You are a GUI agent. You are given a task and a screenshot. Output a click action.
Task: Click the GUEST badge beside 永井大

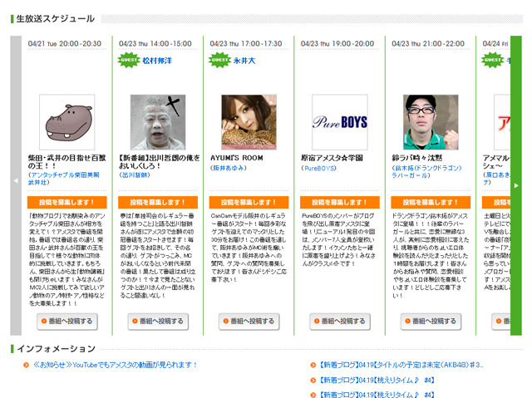[219, 61]
